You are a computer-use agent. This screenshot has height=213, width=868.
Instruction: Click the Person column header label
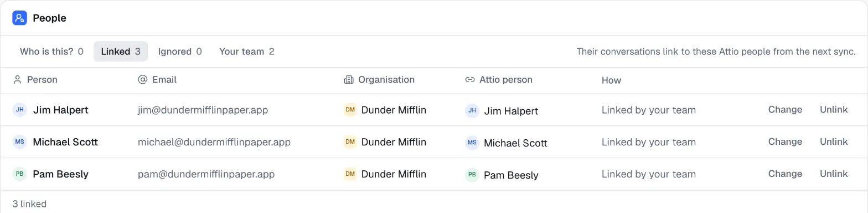(42, 79)
